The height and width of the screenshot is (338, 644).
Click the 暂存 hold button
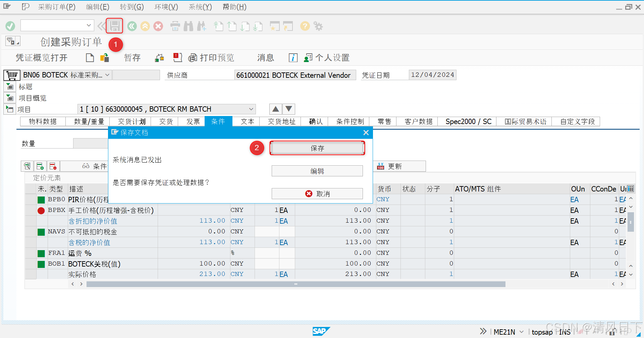[132, 58]
